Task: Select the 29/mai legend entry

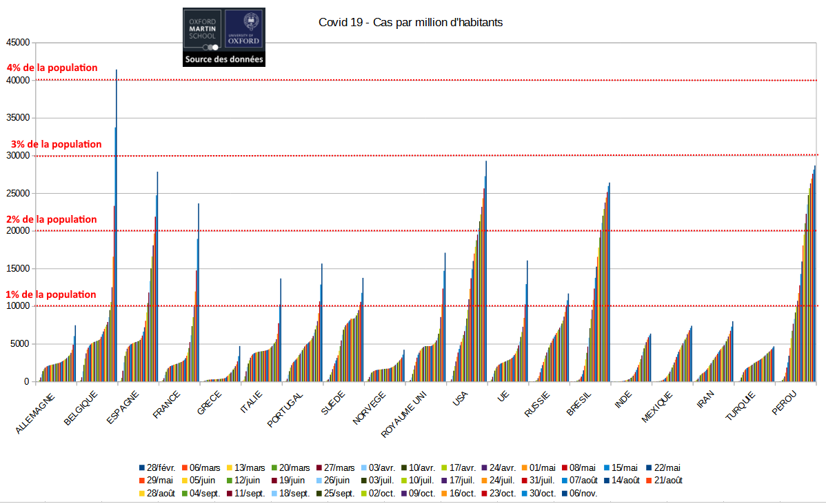Action: pos(159,481)
